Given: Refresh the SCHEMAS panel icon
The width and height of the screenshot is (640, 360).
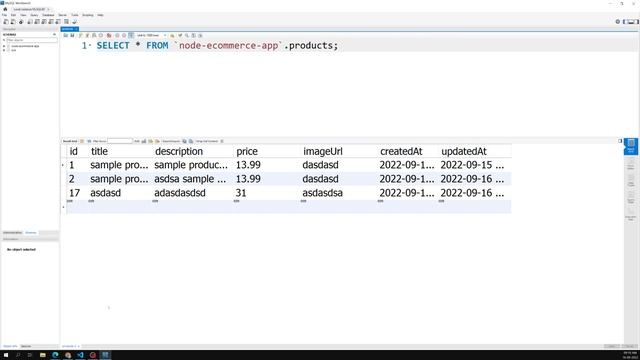Looking at the screenshot, I should point(54,35).
